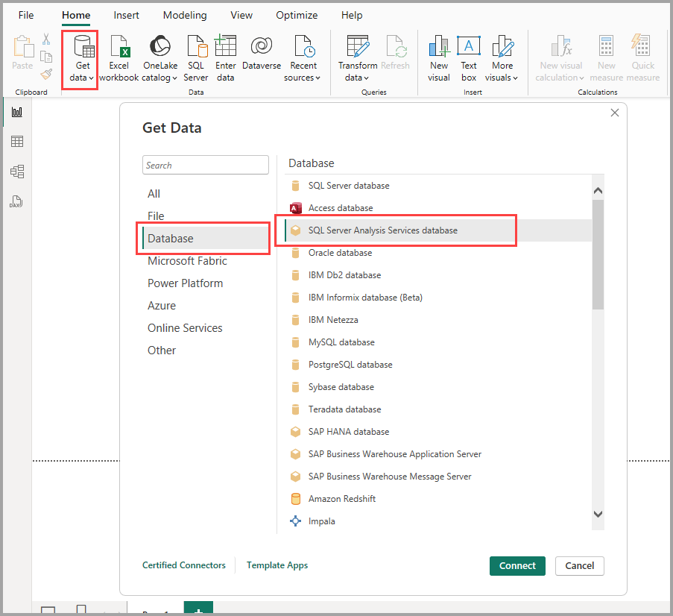Select the Home ribbon tab

point(76,15)
